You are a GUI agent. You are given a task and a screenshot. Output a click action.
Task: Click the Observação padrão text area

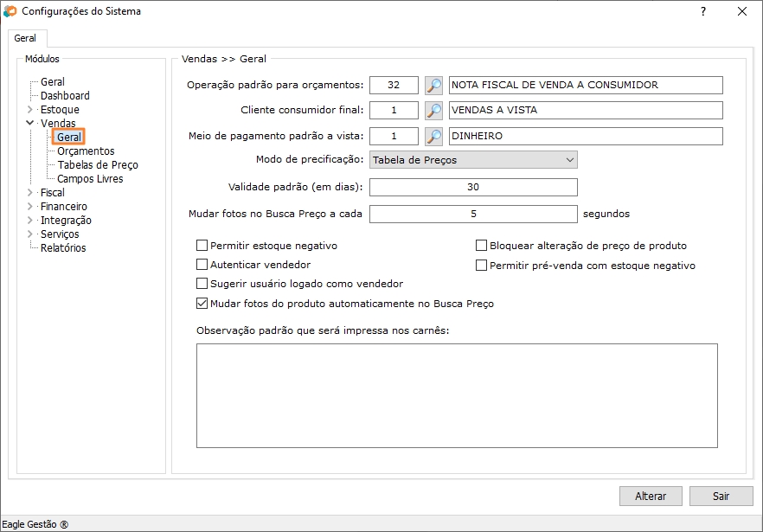click(457, 395)
